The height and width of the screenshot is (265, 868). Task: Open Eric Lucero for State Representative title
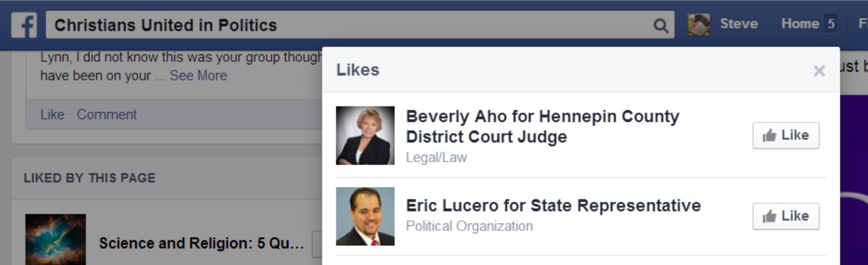(x=553, y=206)
